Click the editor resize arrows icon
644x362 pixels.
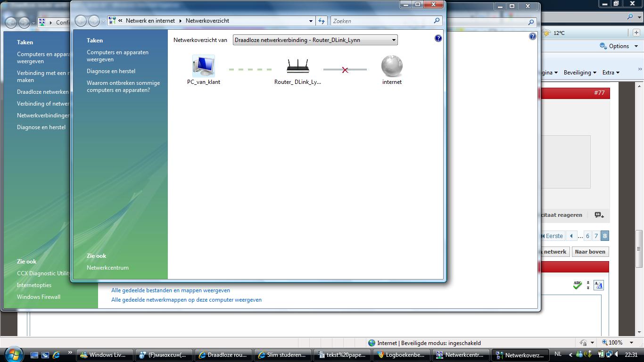[x=588, y=285]
